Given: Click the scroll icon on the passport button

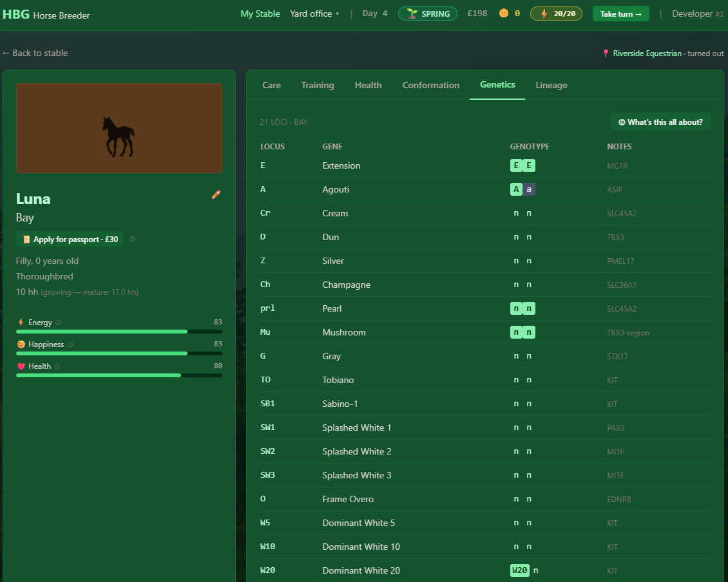Looking at the screenshot, I should pos(26,239).
